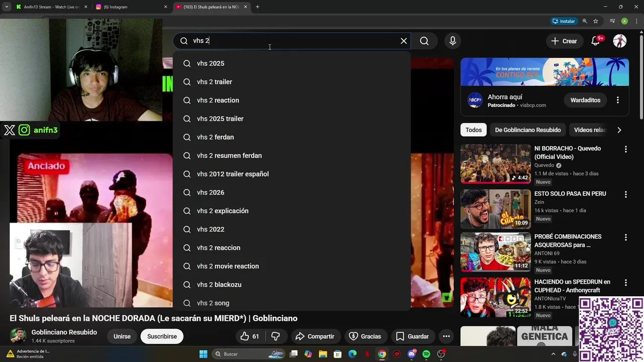Image resolution: width=644 pixels, height=362 pixels.
Task: Show hidden system tray icons
Action: 553,354
